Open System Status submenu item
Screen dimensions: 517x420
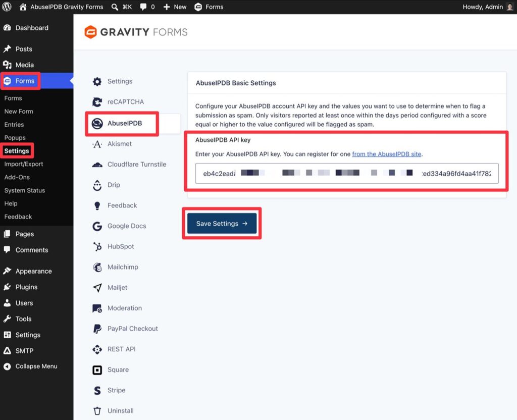(24, 190)
